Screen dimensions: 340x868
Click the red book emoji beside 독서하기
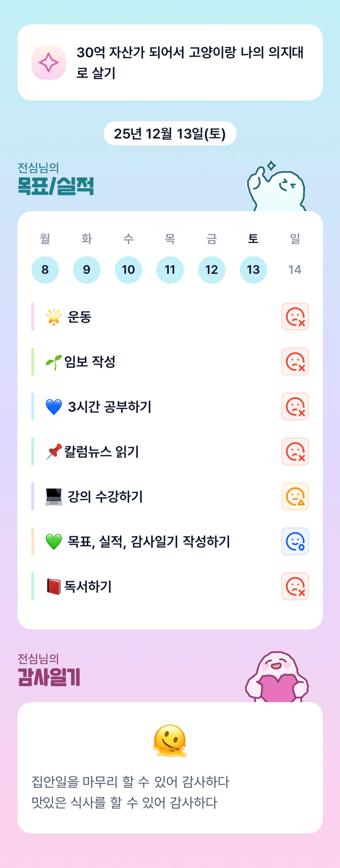click(53, 587)
